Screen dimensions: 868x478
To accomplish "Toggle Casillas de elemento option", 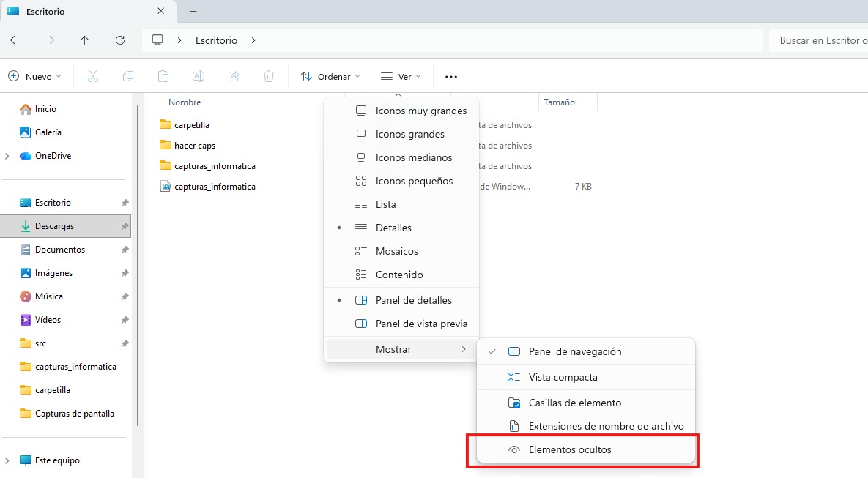I will (x=586, y=403).
